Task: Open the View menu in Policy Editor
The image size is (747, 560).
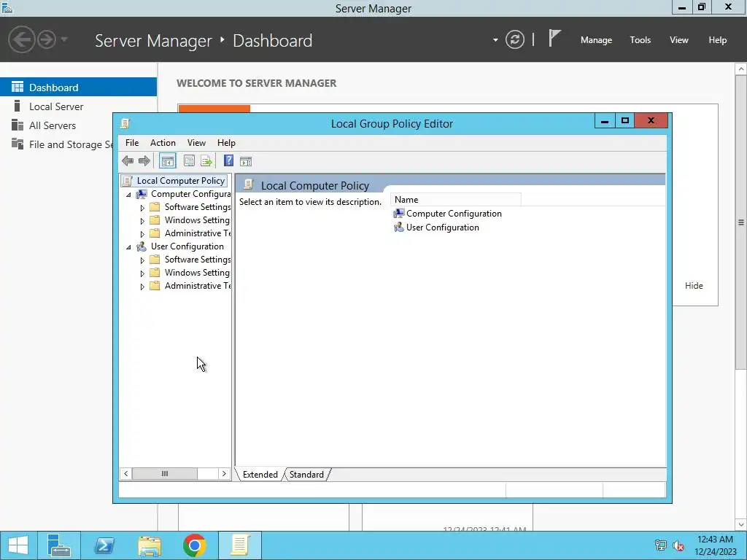Action: (196, 143)
